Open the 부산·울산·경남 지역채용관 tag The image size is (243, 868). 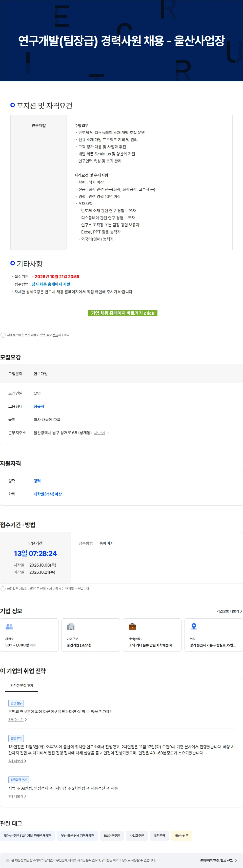[x=77, y=835]
